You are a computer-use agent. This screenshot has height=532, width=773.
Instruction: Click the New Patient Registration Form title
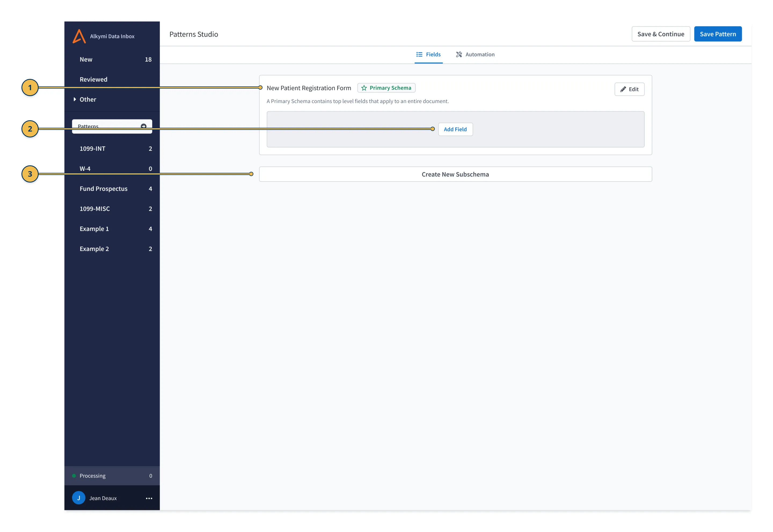pos(309,88)
